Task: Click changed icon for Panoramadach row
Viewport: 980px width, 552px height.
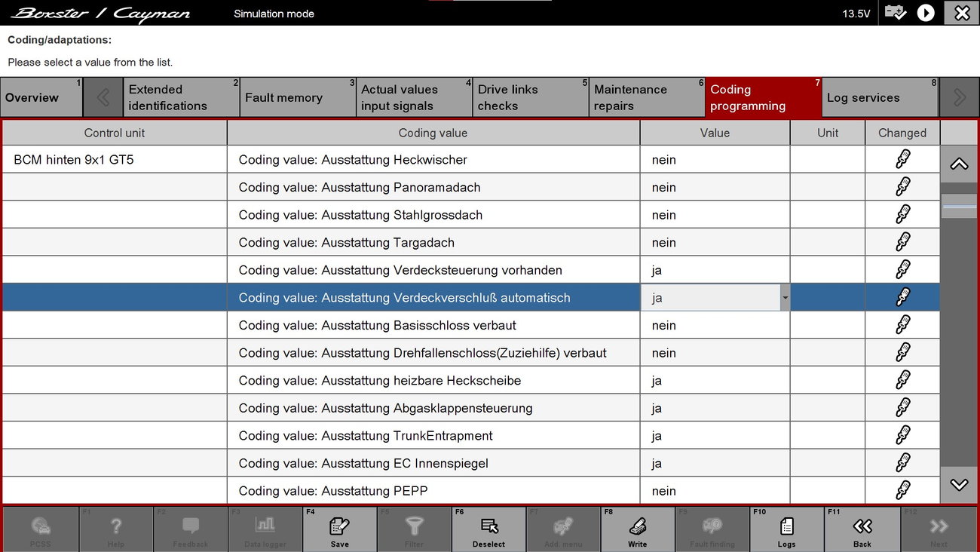Action: coord(902,187)
